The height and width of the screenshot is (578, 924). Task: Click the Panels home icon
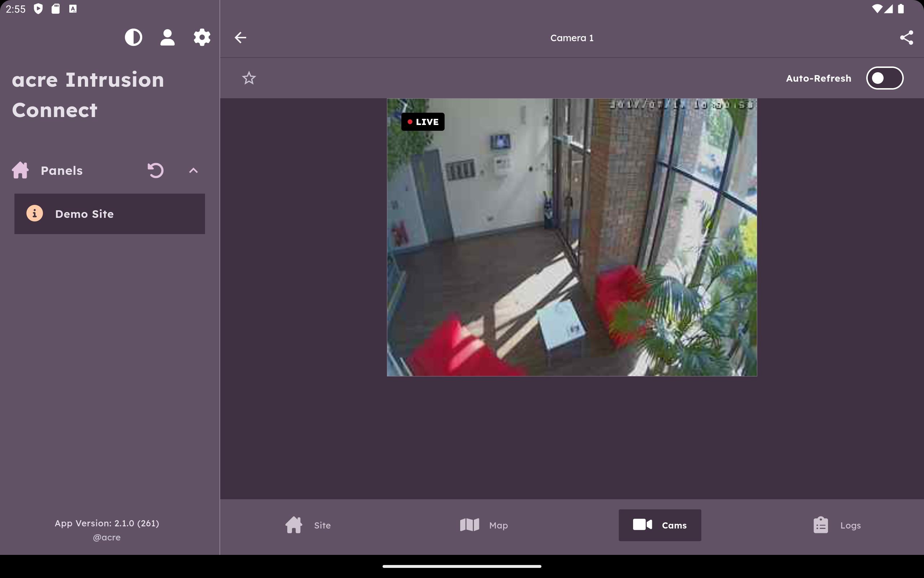coord(20,171)
